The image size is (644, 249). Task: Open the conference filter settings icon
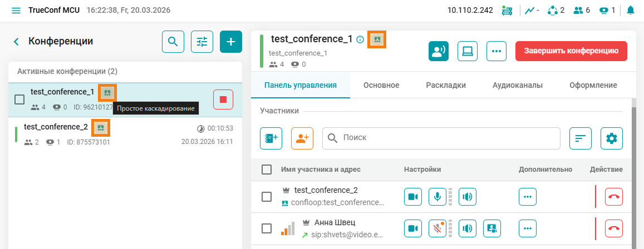[202, 42]
